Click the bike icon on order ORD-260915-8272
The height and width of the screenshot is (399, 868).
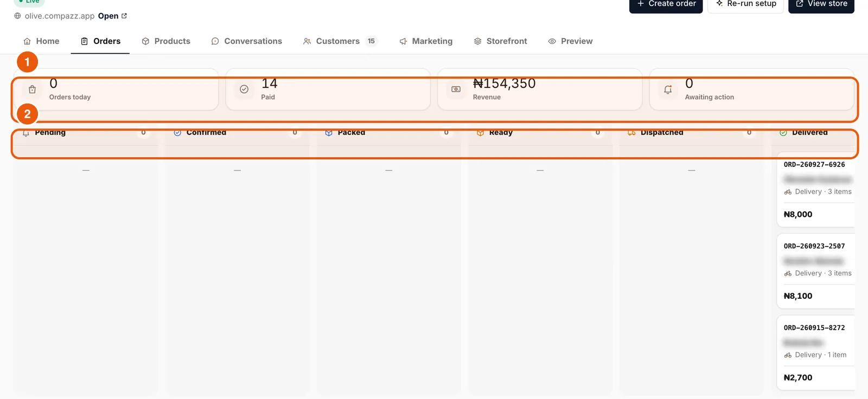coord(788,355)
